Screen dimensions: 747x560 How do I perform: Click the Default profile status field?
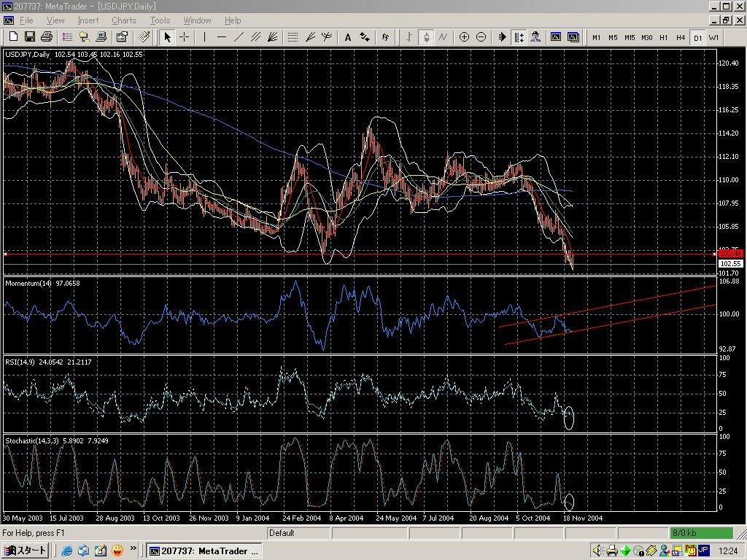(298, 533)
